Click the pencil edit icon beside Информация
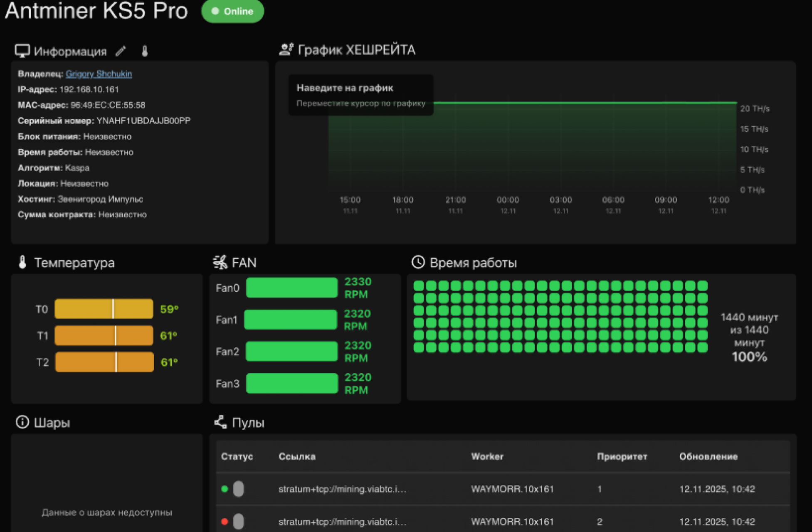This screenshot has height=532, width=812. pyautogui.click(x=121, y=51)
